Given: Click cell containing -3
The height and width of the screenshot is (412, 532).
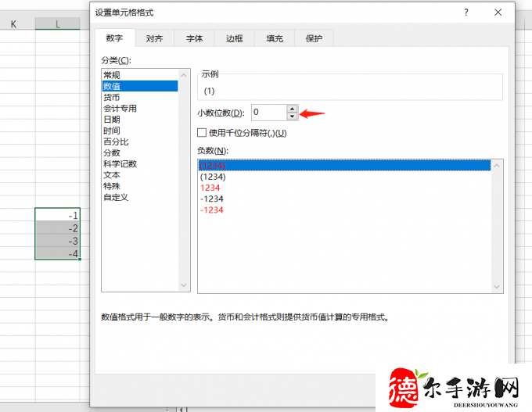Looking at the screenshot, I should (58, 241).
